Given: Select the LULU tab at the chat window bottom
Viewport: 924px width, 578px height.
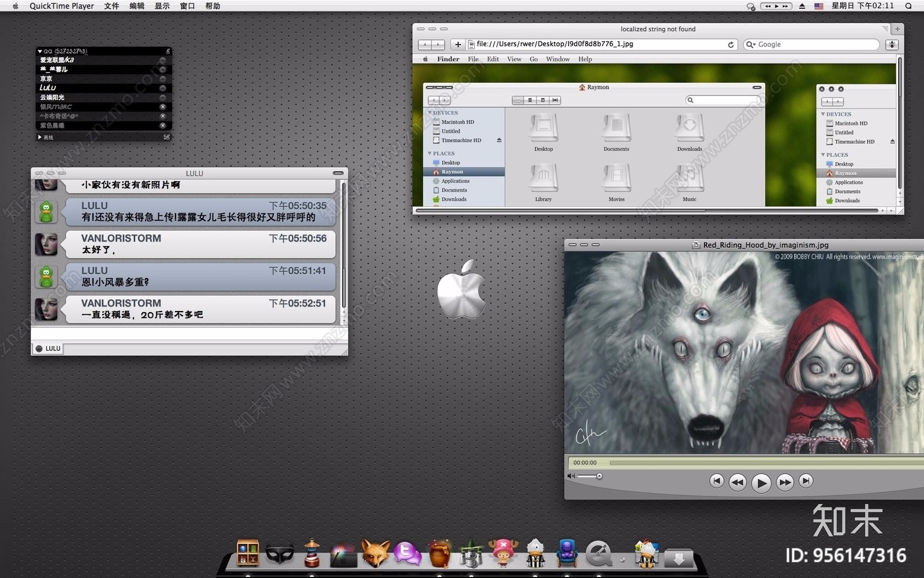Looking at the screenshot, I should tap(47, 349).
